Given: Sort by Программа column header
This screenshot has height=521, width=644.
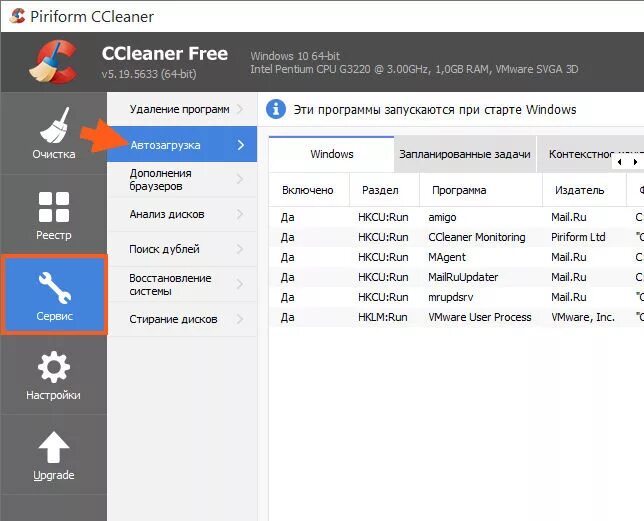Looking at the screenshot, I should pos(481,190).
